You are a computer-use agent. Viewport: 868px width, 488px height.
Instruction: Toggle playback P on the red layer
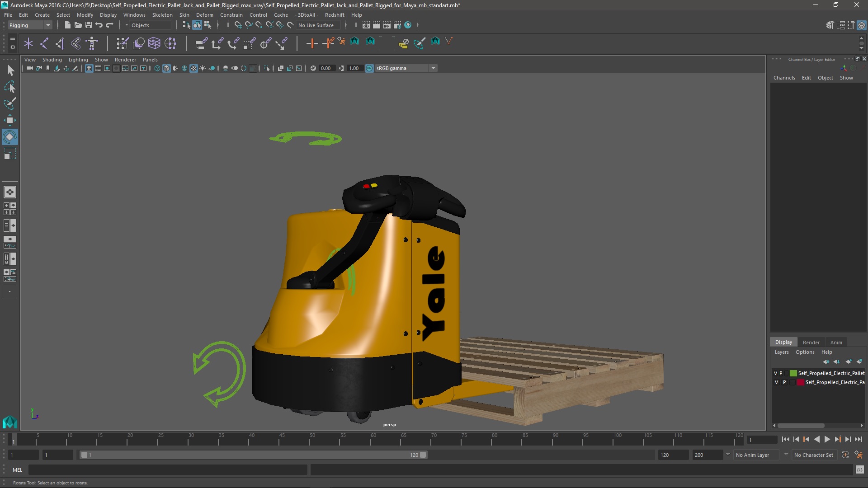coord(784,382)
